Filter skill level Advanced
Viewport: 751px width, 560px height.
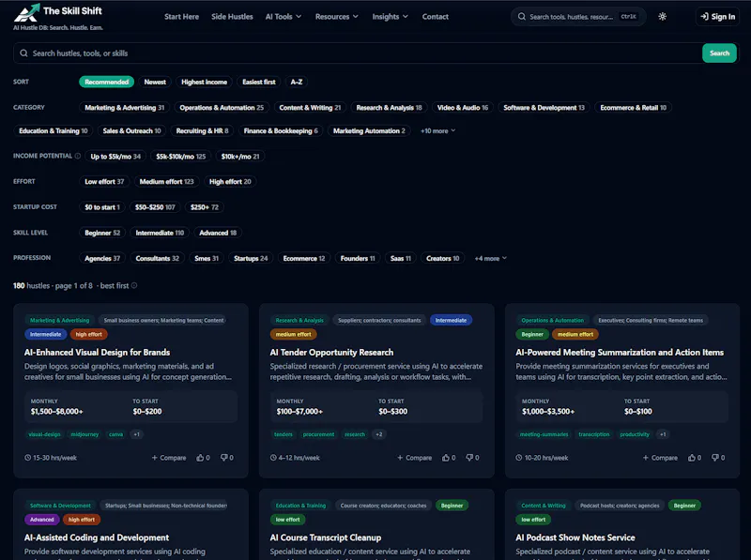(218, 233)
